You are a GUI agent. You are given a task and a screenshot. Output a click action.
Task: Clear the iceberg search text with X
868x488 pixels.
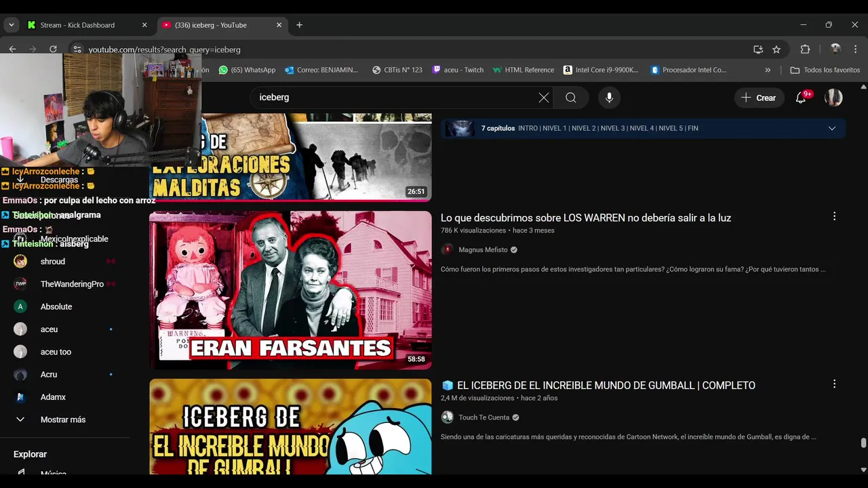tap(544, 98)
